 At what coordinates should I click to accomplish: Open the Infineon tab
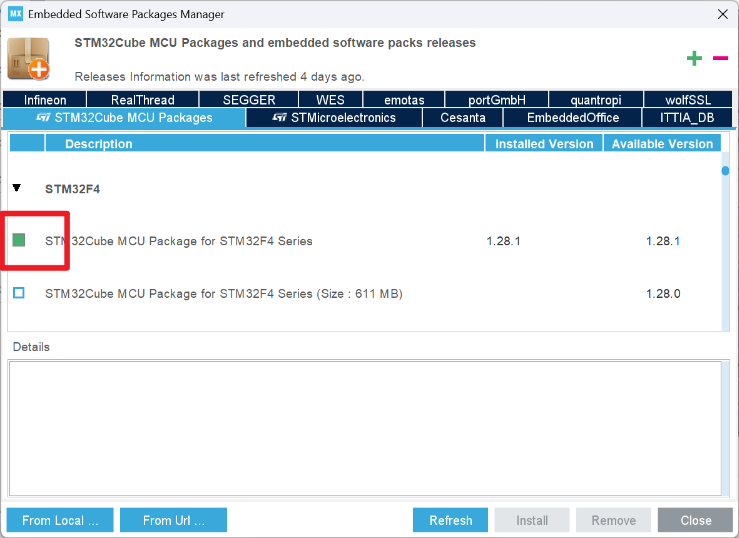pyautogui.click(x=45, y=100)
